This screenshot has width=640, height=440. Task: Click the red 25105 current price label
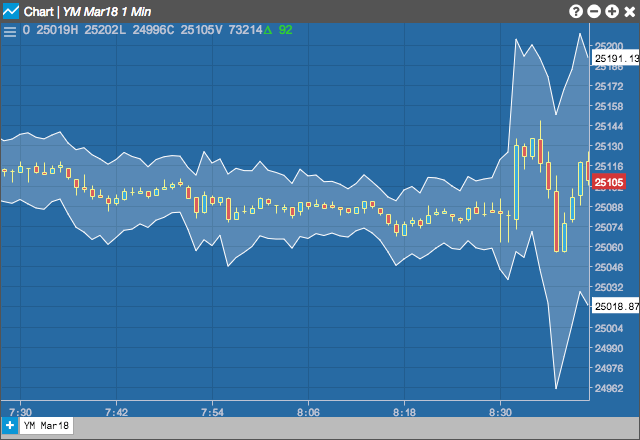[609, 182]
